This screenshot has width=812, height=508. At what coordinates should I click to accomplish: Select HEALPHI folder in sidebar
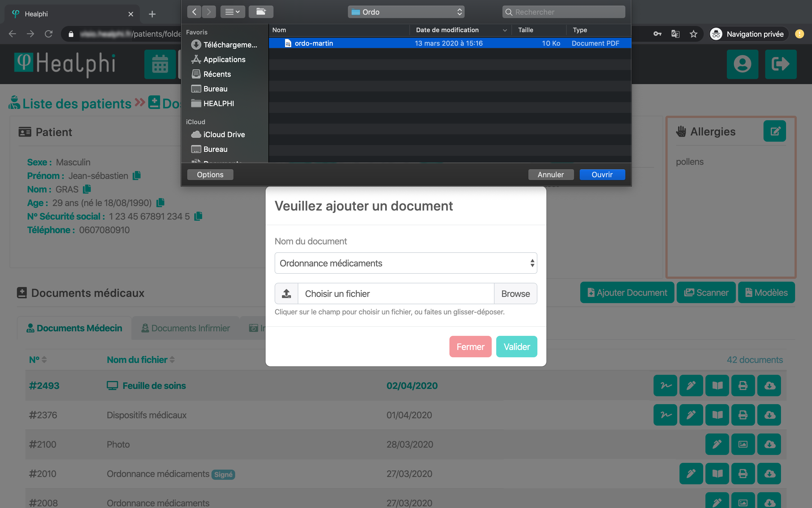213,104
